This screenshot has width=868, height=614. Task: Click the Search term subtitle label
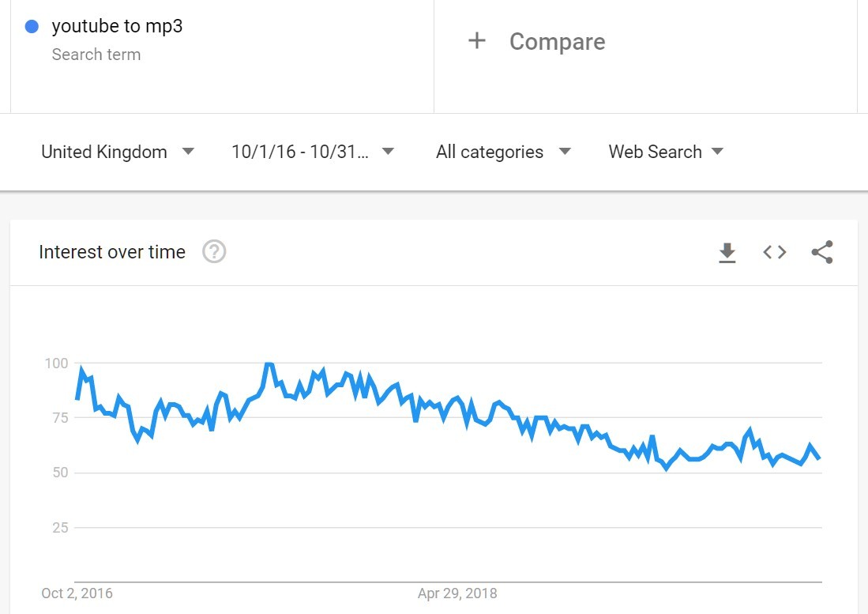tap(96, 55)
